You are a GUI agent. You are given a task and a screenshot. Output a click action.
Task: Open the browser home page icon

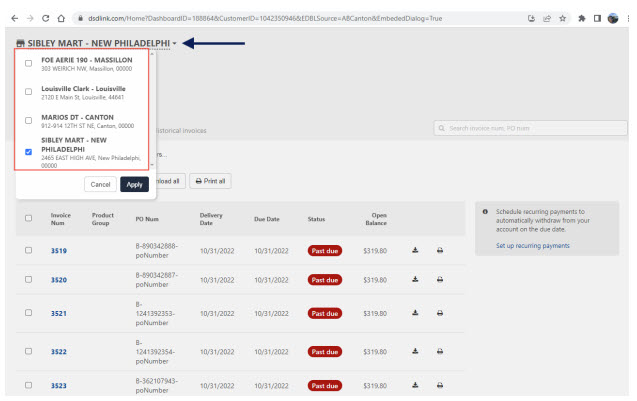point(61,18)
